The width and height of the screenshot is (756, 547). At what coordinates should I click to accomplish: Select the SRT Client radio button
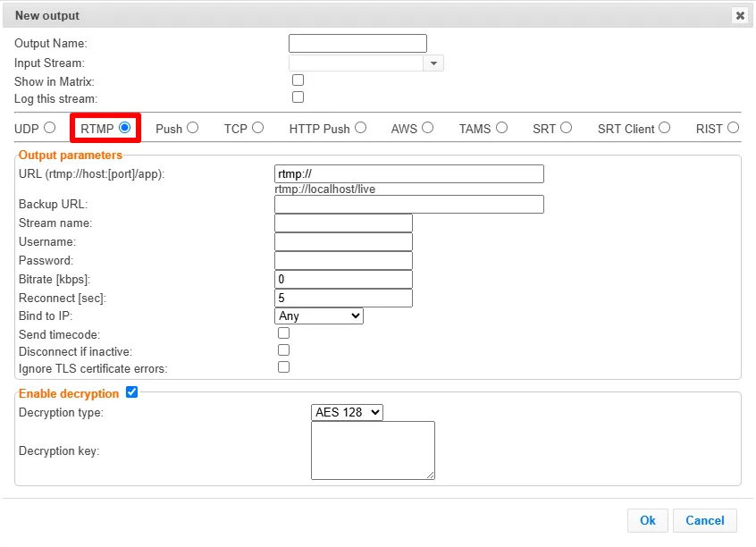(664, 128)
